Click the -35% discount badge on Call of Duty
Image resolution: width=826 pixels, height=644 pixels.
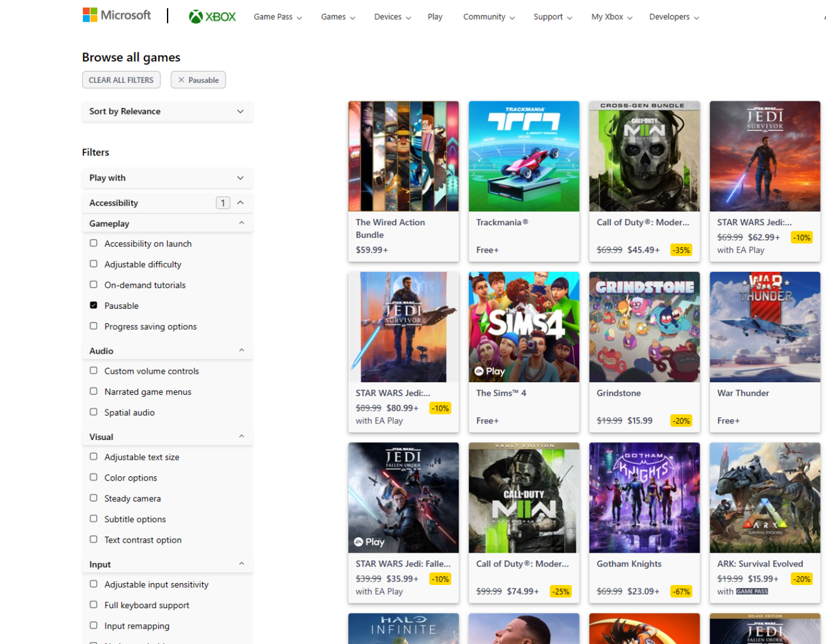[x=681, y=250]
